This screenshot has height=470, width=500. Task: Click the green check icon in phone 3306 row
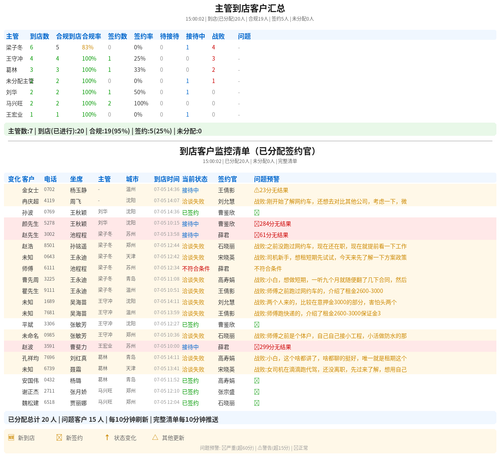257,325
